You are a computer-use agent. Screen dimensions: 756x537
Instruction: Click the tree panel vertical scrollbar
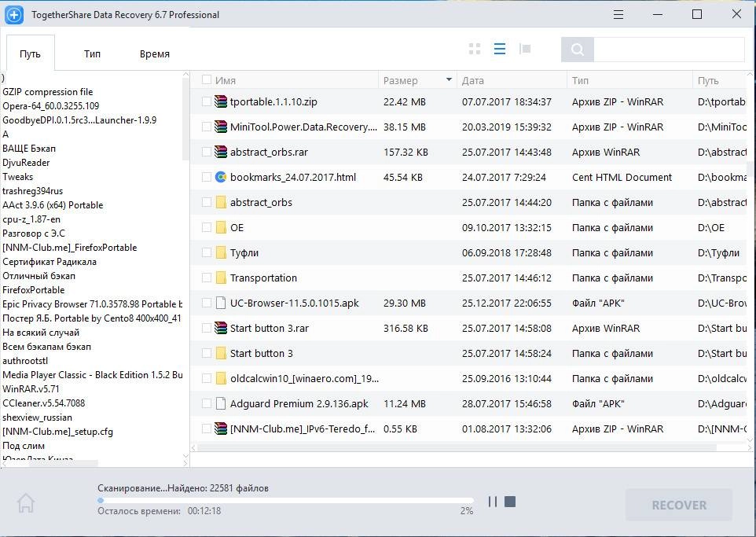click(x=185, y=120)
